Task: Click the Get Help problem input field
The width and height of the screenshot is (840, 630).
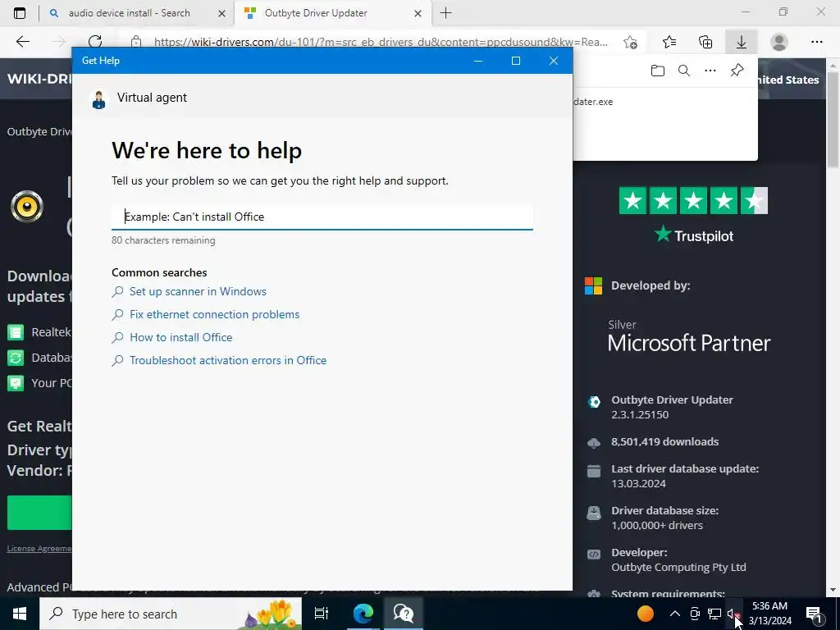Action: 322,217
